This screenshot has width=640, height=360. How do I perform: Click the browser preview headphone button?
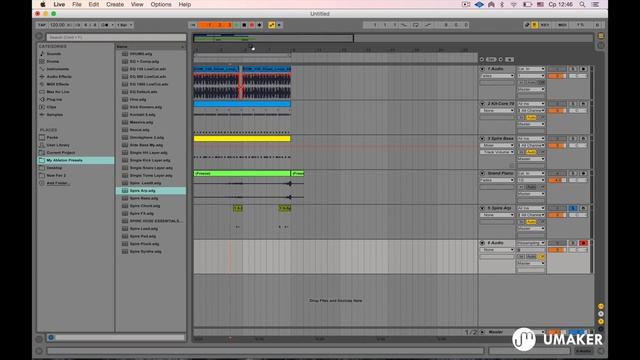point(51,338)
